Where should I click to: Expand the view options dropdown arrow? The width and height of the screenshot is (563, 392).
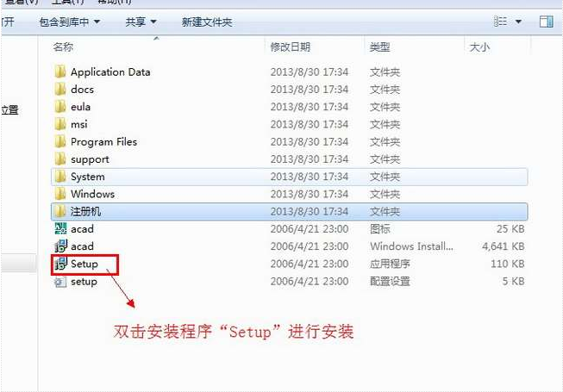point(519,22)
